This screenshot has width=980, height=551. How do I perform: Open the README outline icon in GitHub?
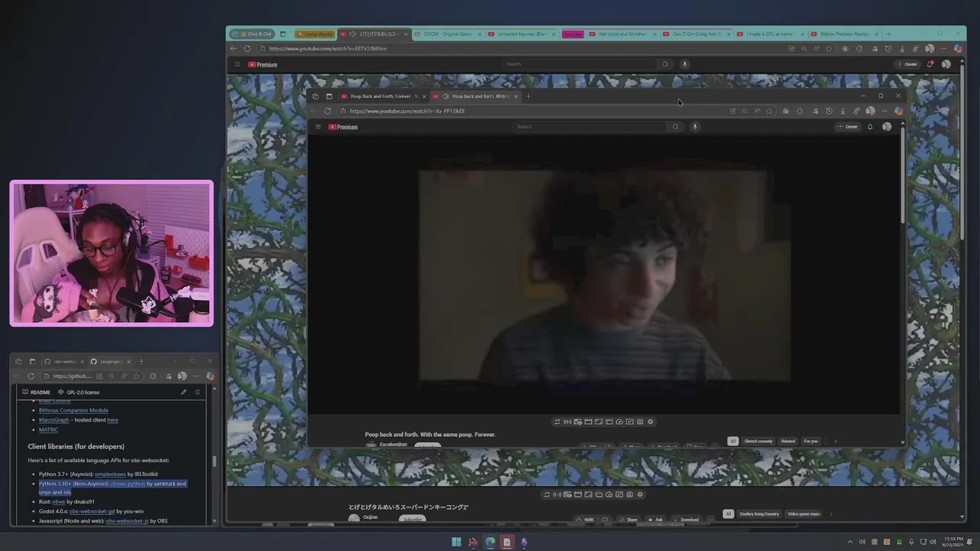point(197,392)
